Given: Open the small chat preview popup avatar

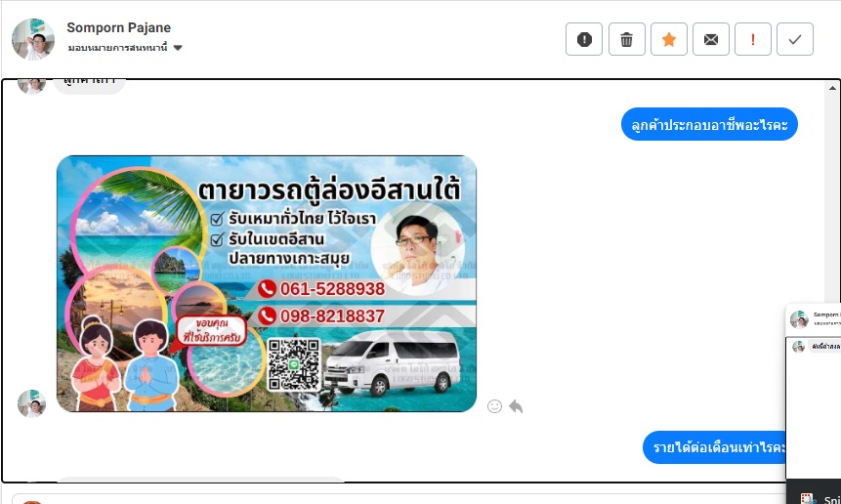Looking at the screenshot, I should [x=799, y=319].
